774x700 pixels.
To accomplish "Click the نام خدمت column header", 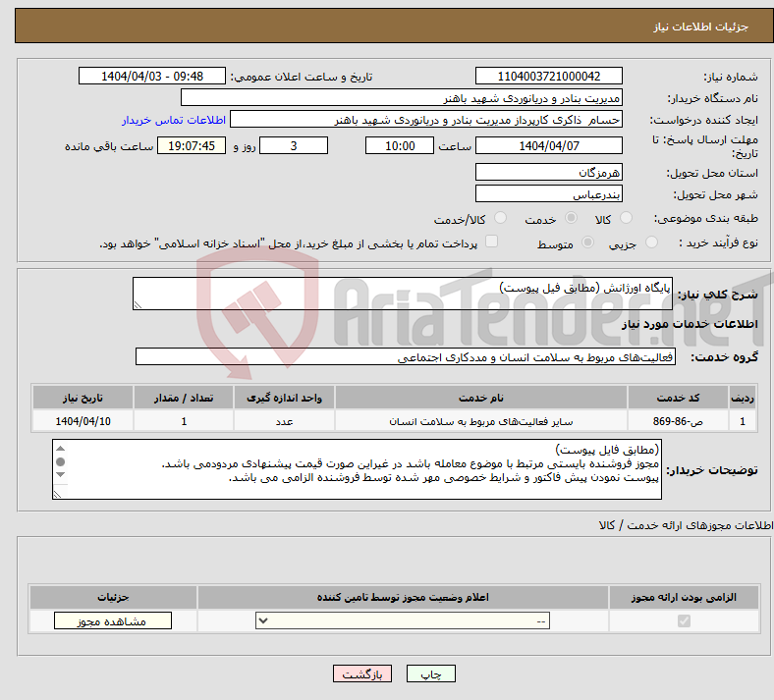I will tap(480, 398).
